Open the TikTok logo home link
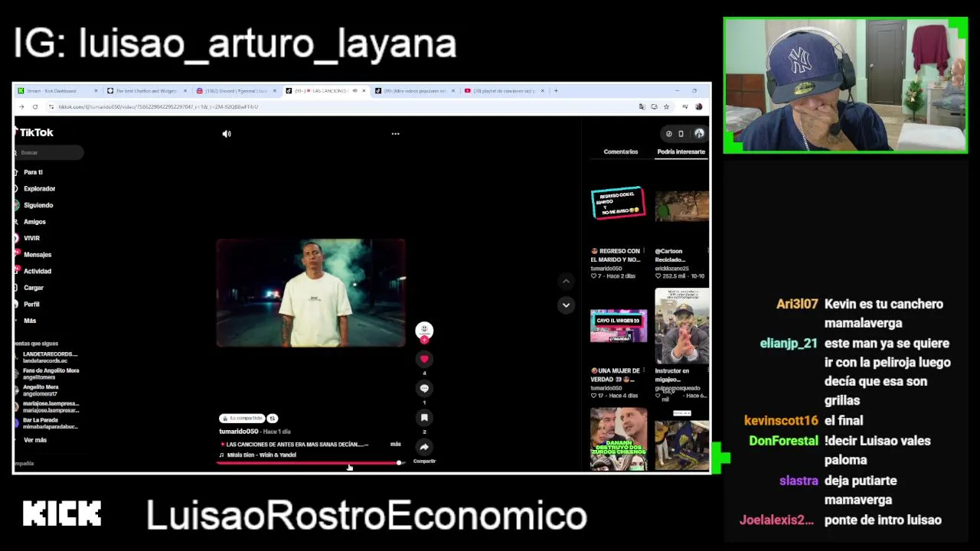 coord(34,132)
